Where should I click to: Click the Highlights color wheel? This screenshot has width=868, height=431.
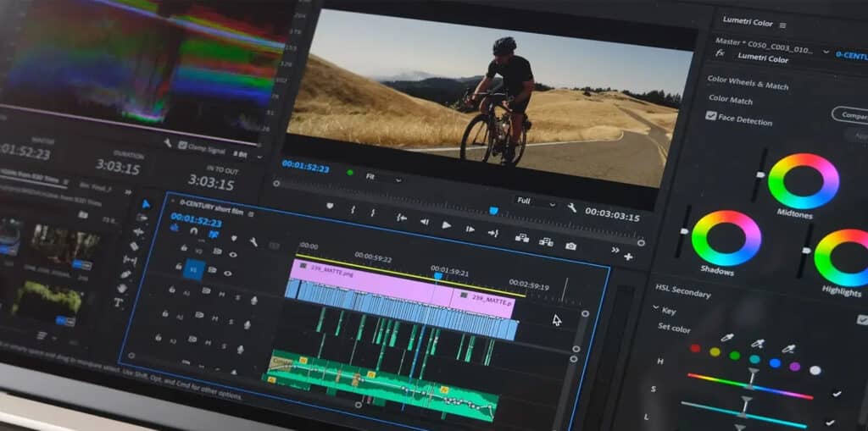(842, 257)
